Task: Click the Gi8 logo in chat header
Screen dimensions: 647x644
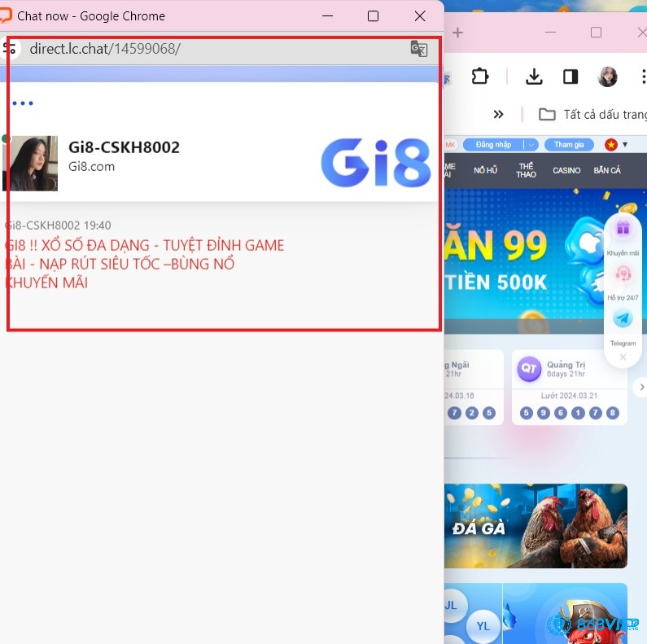Action: (376, 163)
